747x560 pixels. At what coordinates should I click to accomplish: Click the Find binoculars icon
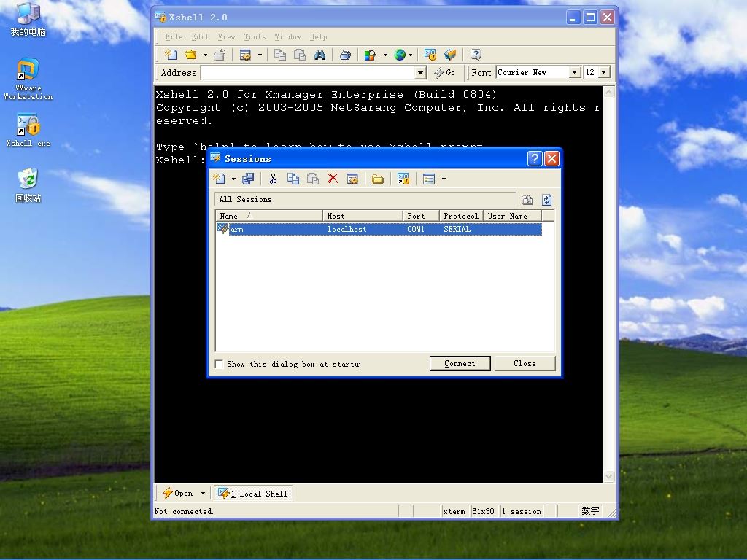(x=320, y=55)
